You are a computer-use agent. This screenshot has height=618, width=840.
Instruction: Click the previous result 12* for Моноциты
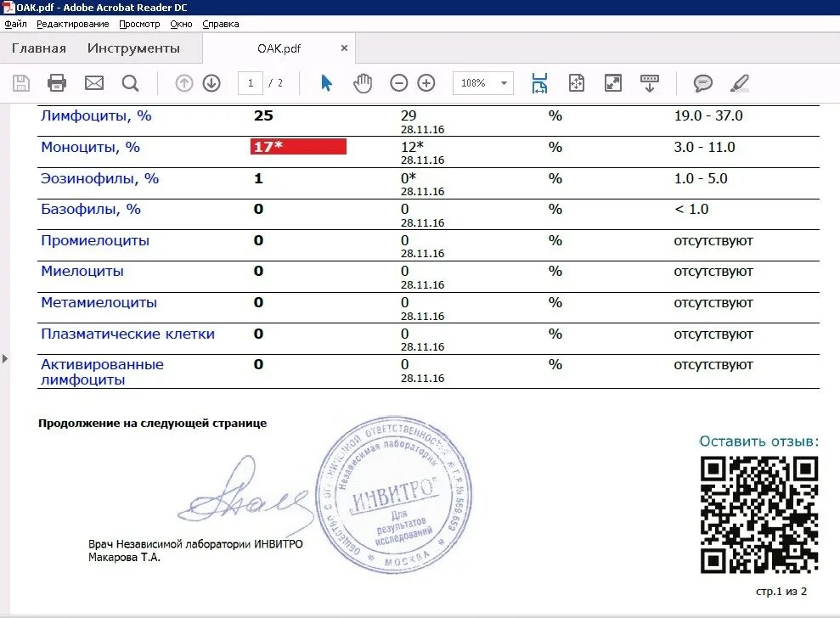click(x=413, y=146)
